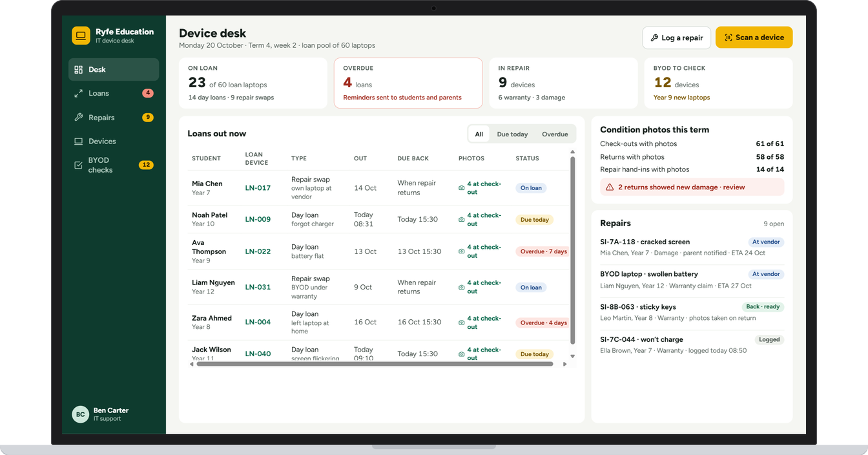Open loan device LN-009
The image size is (868, 455).
258,220
